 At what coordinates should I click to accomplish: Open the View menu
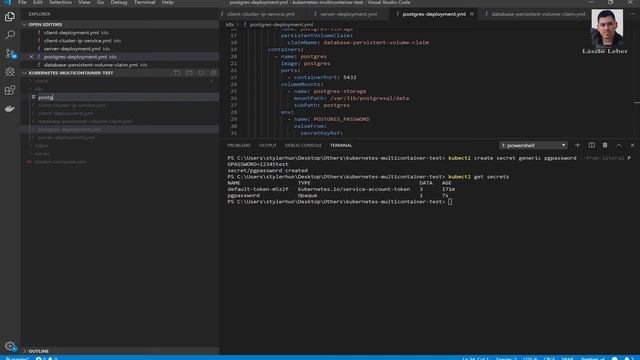tap(84, 2)
